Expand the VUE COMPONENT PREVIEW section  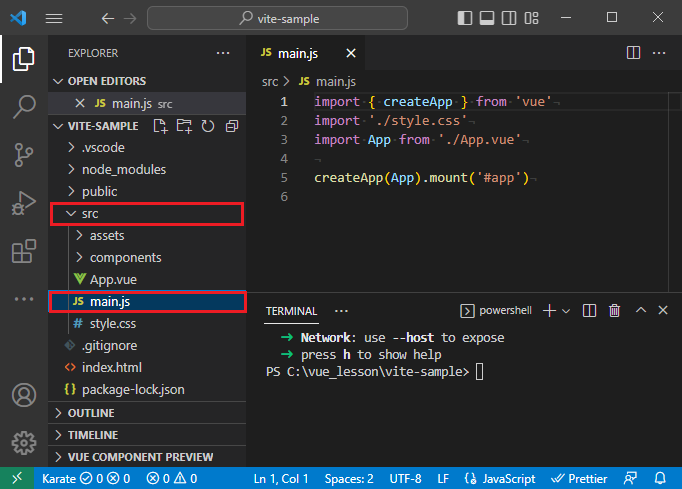point(147,457)
